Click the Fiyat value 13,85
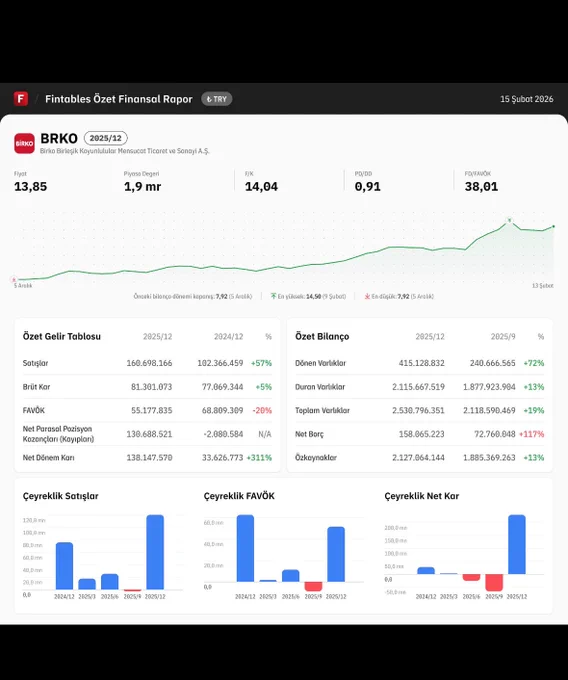The height and width of the screenshot is (680, 568). (30, 187)
